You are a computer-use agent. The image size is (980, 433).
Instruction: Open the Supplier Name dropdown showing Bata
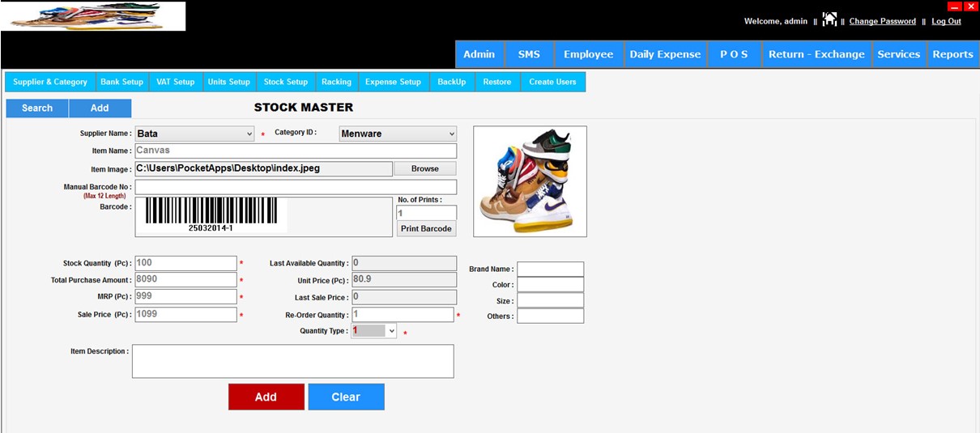pos(194,134)
